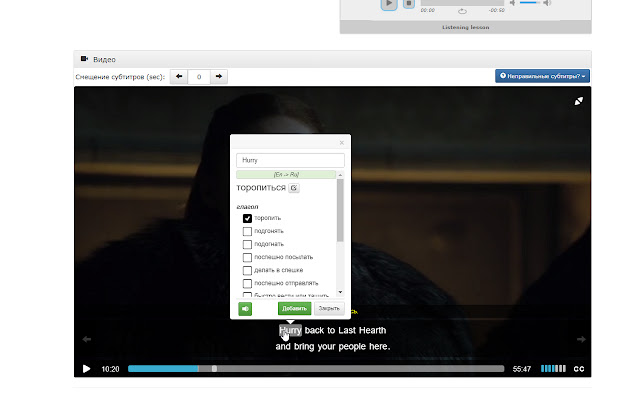The image size is (640, 400).
Task: Play the video with the player's play button
Action: click(86, 369)
